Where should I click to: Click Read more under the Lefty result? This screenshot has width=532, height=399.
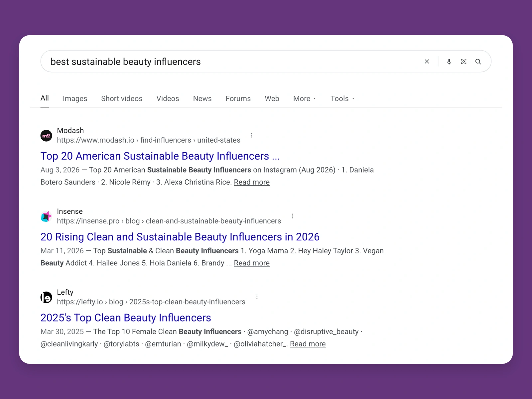pos(308,344)
